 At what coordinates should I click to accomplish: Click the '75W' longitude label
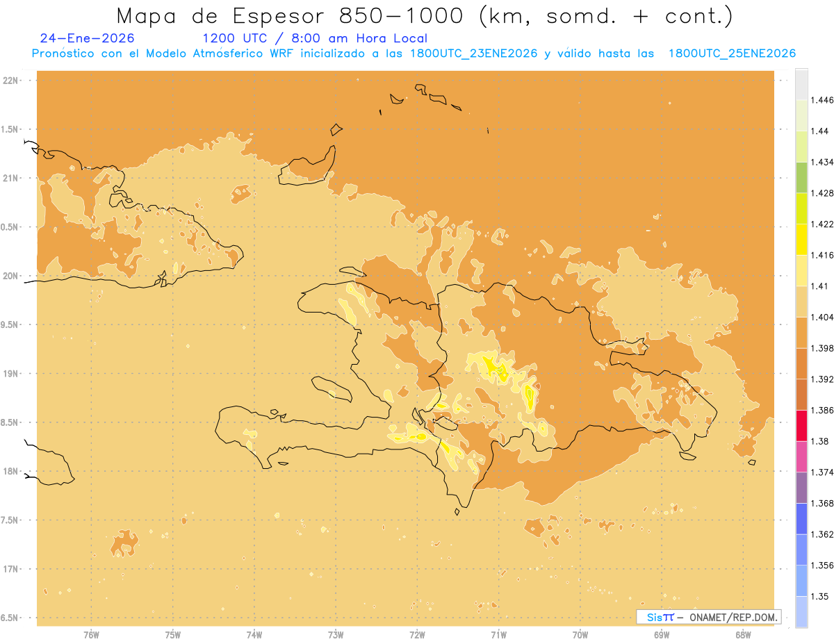click(173, 636)
